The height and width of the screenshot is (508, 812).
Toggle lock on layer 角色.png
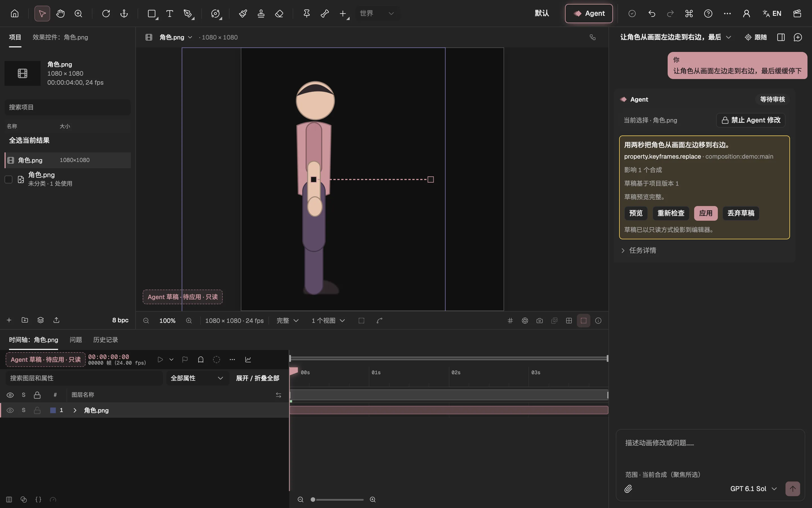point(37,410)
